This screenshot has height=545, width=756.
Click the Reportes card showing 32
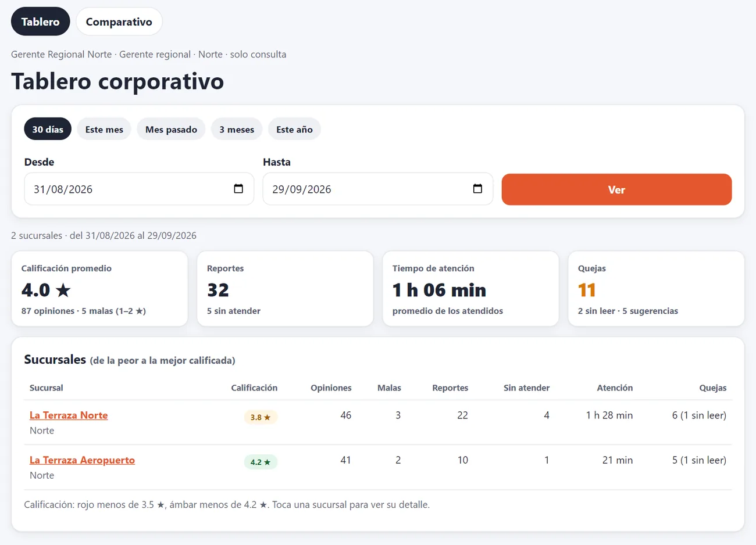coord(285,289)
